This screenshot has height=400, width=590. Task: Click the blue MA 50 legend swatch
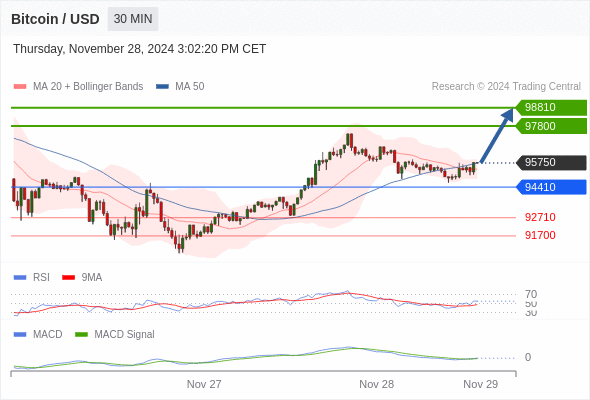(x=163, y=87)
